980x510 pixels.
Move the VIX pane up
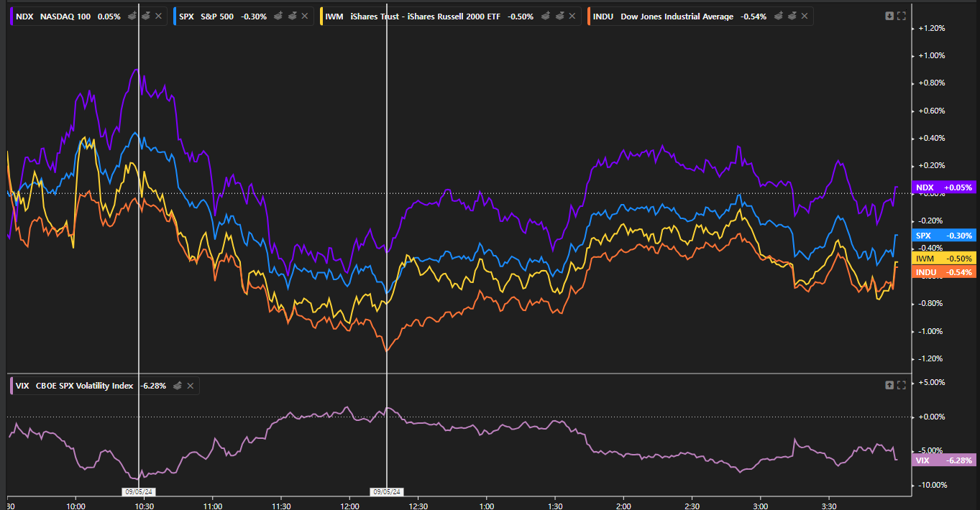tap(889, 385)
